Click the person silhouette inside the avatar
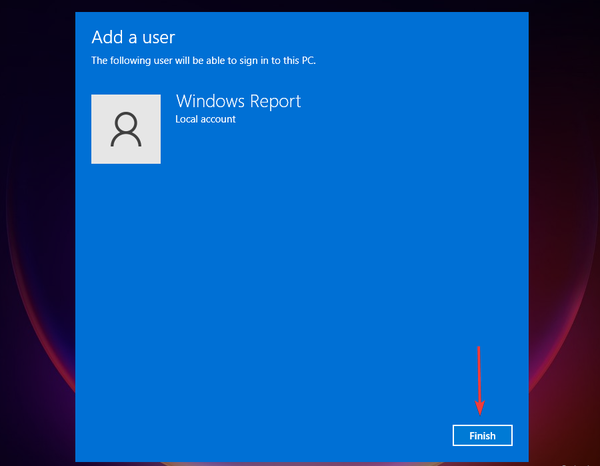Screen dimensions: 600x466 (x=126, y=129)
